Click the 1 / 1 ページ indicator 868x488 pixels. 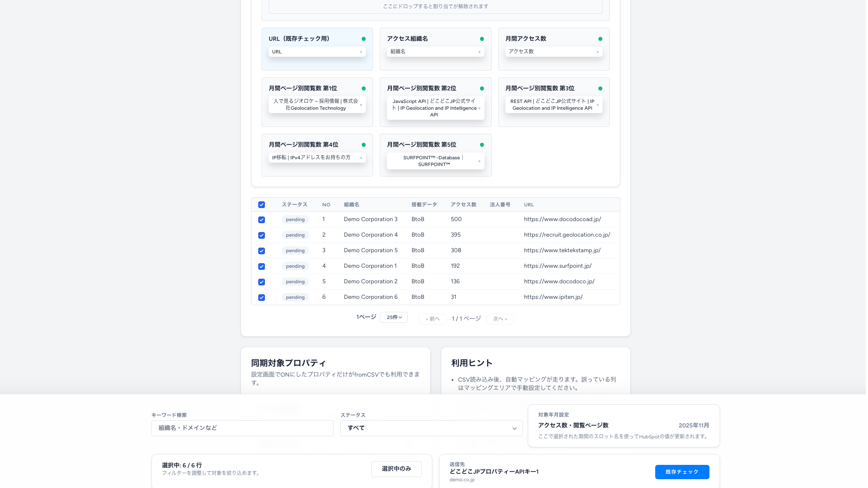466,319
